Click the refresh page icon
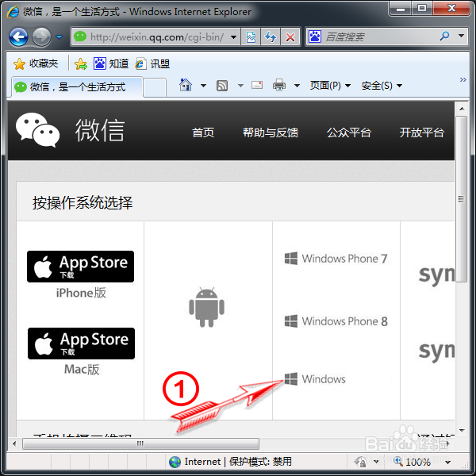The height and width of the screenshot is (476, 476). point(271,37)
